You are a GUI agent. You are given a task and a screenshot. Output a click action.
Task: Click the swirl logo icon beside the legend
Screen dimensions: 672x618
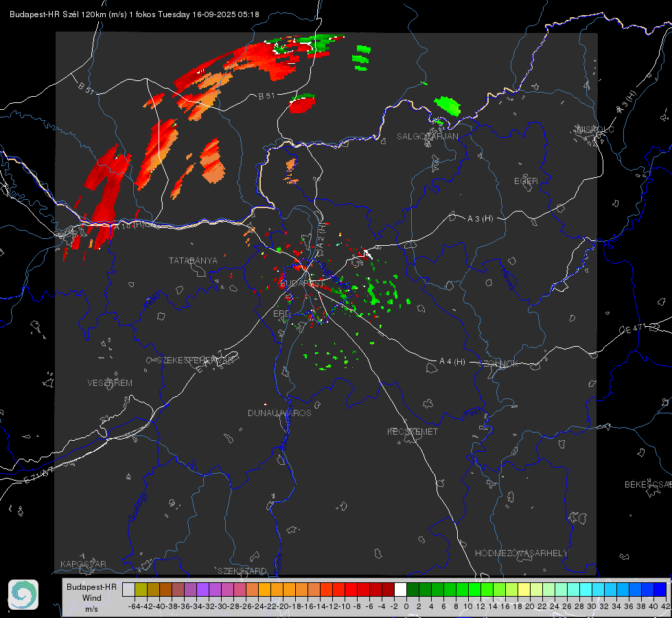click(23, 595)
